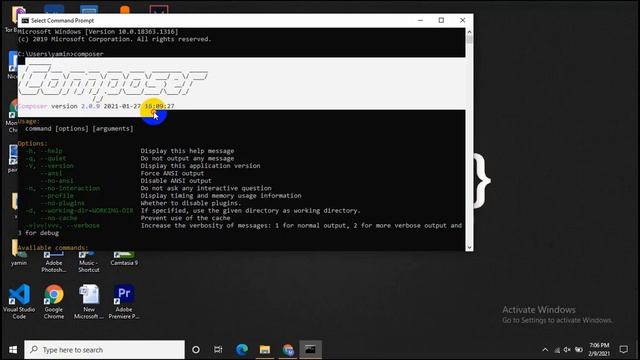Click the '--working-dir=WORKING-DIR' option text

tap(87, 211)
